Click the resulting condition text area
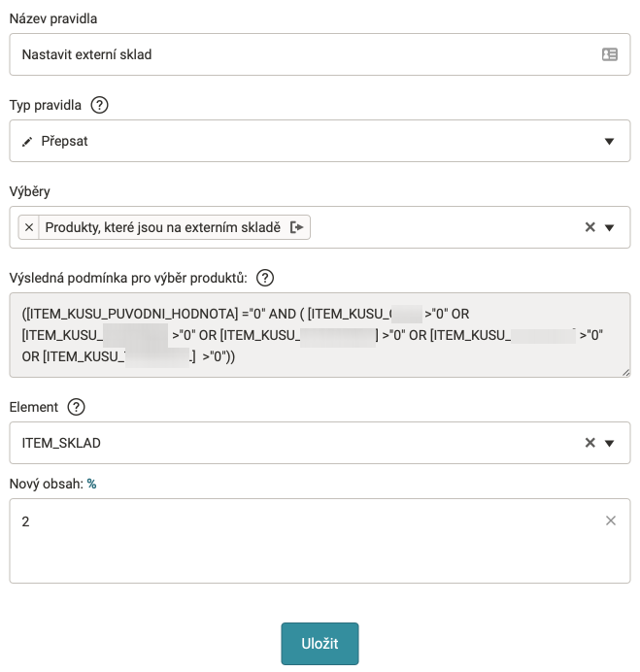 pos(319,335)
